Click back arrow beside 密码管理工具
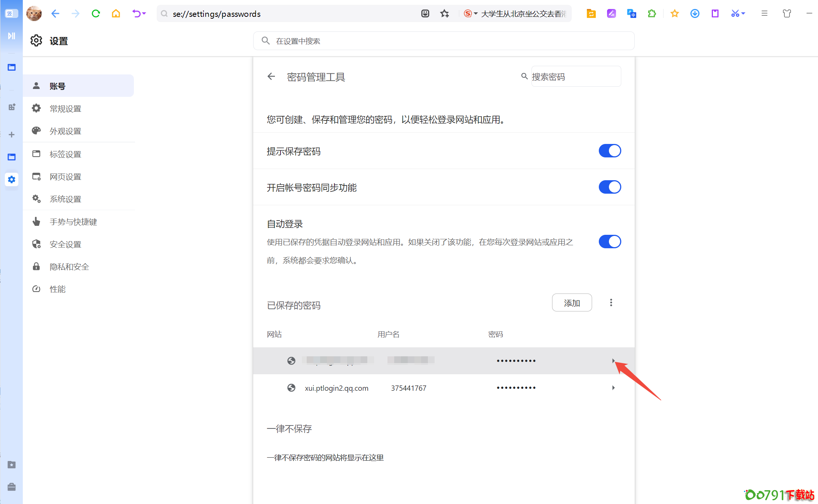Viewport: 818px width, 504px height. click(271, 77)
